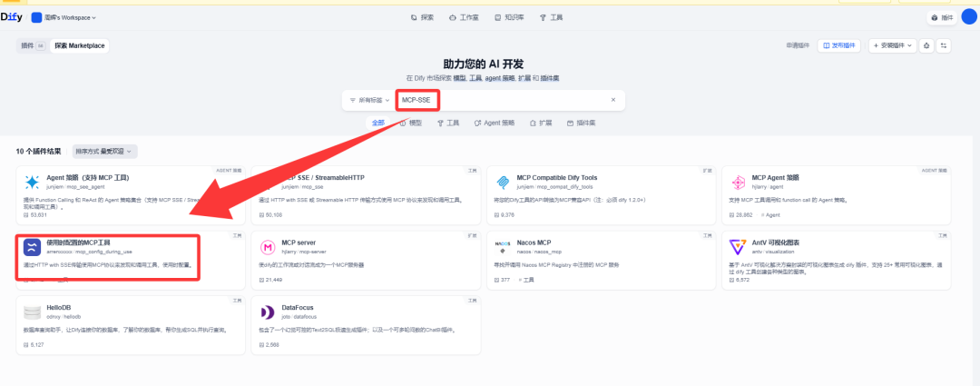Expand the 所有标签 filter dropdown
This screenshot has width=980, height=386.
pyautogui.click(x=369, y=100)
